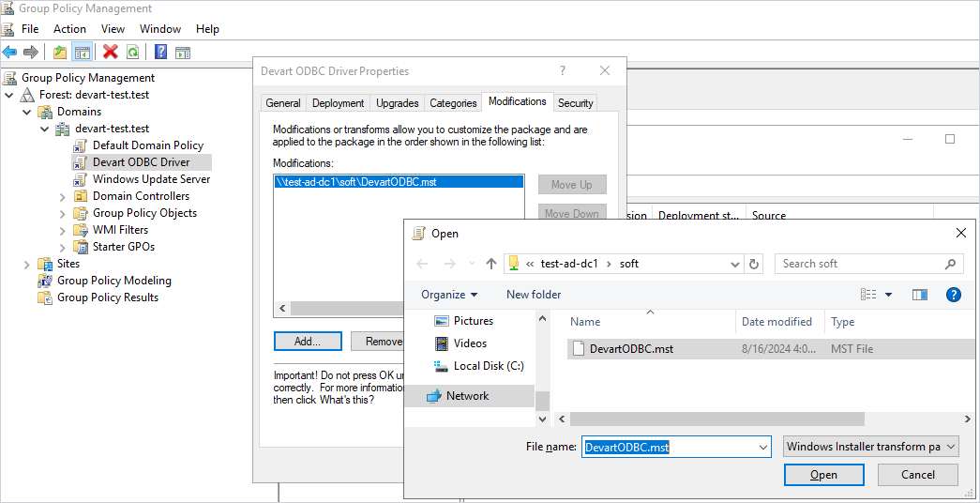Viewport: 980px width, 503px height.
Task: Open the Action menu
Action: pyautogui.click(x=69, y=29)
